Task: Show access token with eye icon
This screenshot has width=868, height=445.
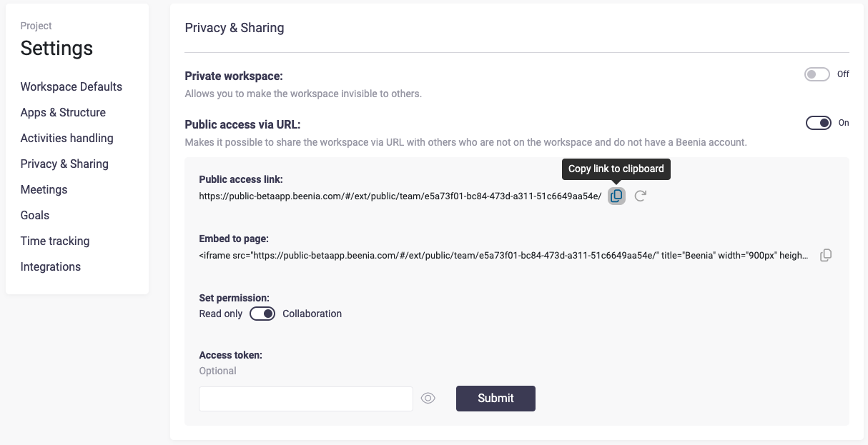Action: pyautogui.click(x=428, y=399)
